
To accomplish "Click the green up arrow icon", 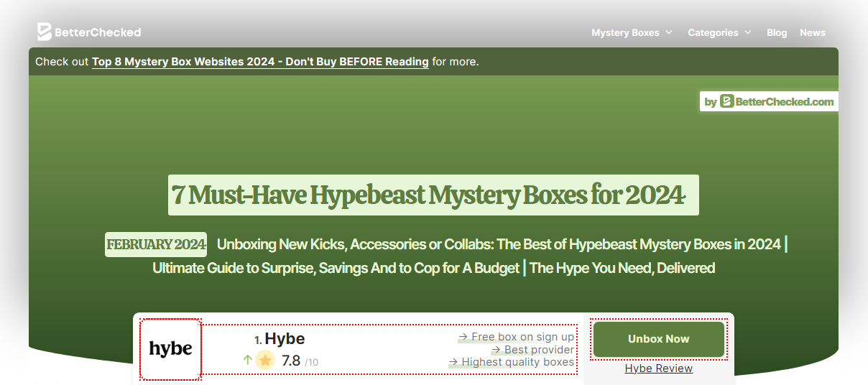I will click(x=248, y=360).
